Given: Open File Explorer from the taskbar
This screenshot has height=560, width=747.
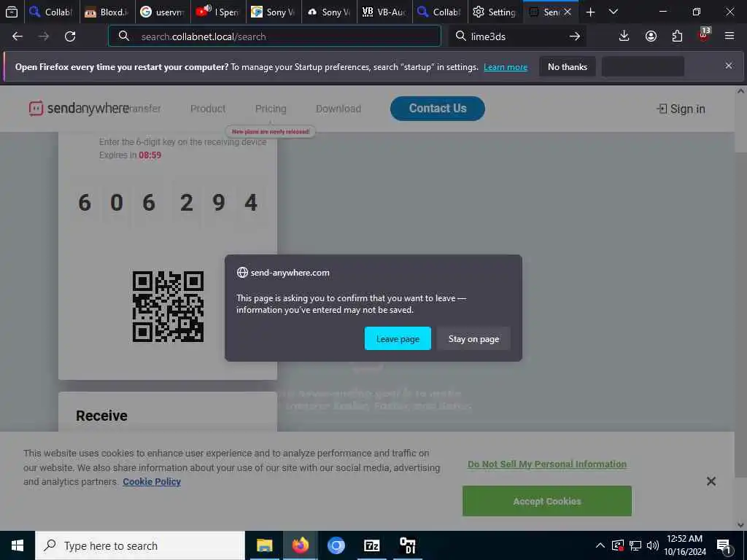Looking at the screenshot, I should [x=264, y=545].
